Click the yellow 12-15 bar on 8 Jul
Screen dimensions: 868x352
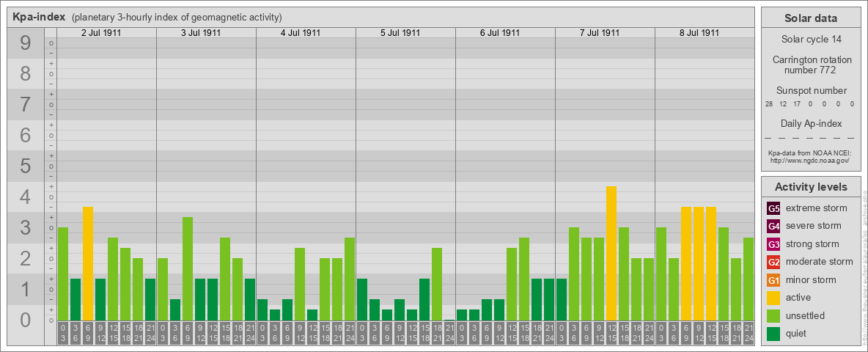[711, 263]
